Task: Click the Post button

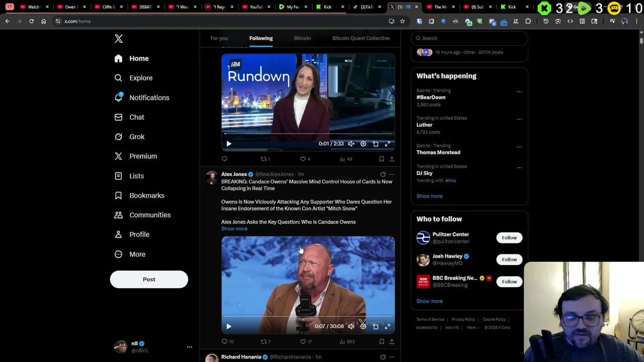Action: coord(149,280)
